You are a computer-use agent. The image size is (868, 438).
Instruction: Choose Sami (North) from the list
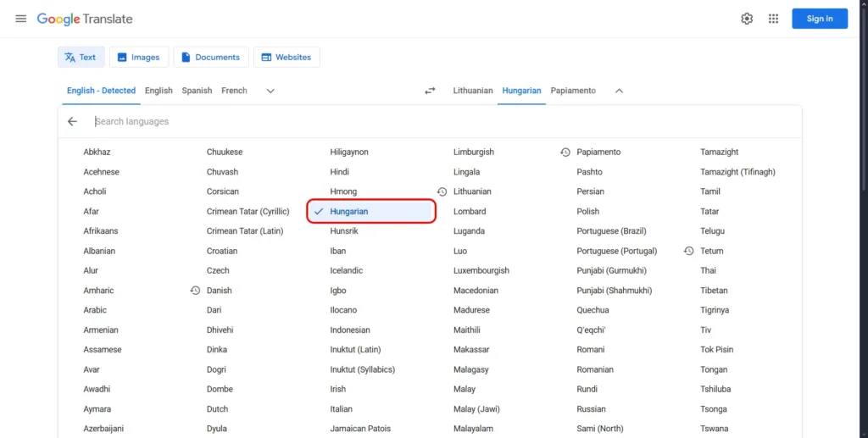pyautogui.click(x=599, y=429)
